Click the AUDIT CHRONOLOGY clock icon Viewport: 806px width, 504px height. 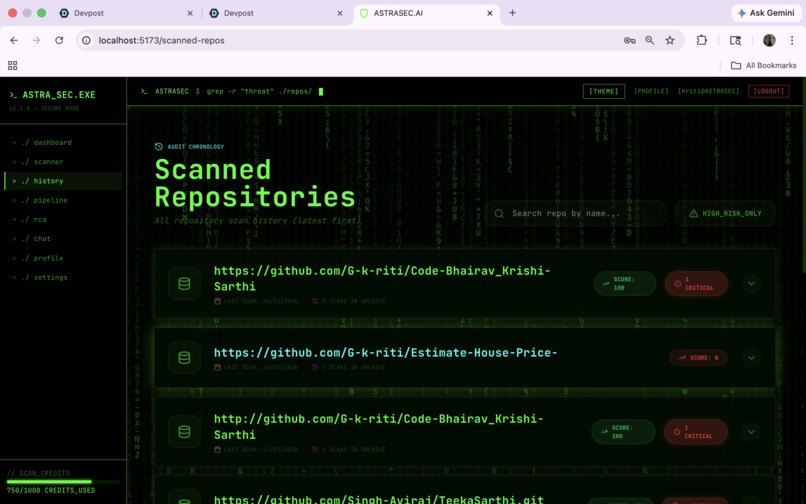159,147
